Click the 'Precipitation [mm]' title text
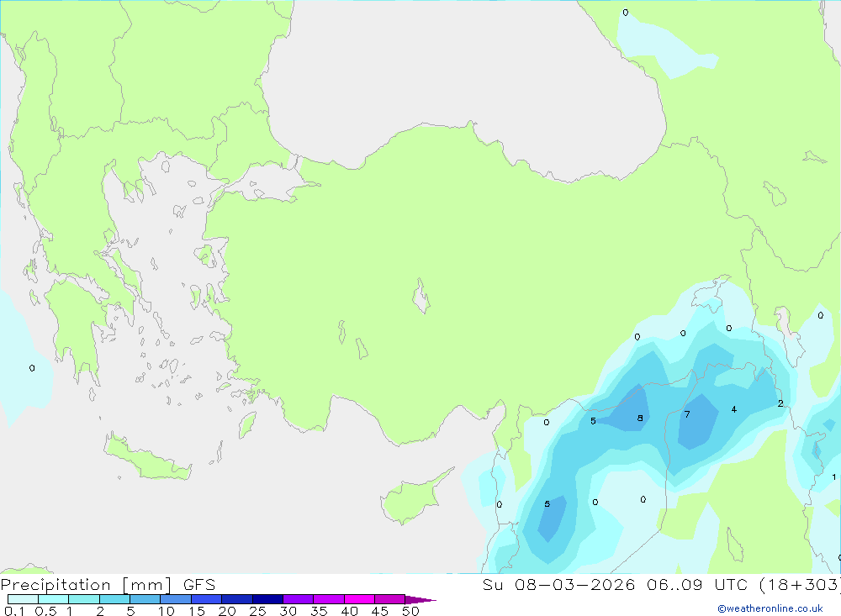Screen dimensions: 841x616 86,585
